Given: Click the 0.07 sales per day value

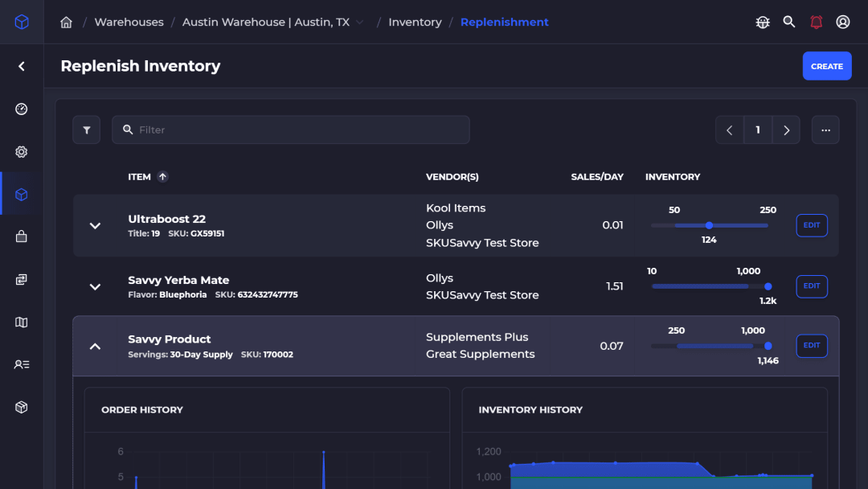Looking at the screenshot, I should coord(612,346).
